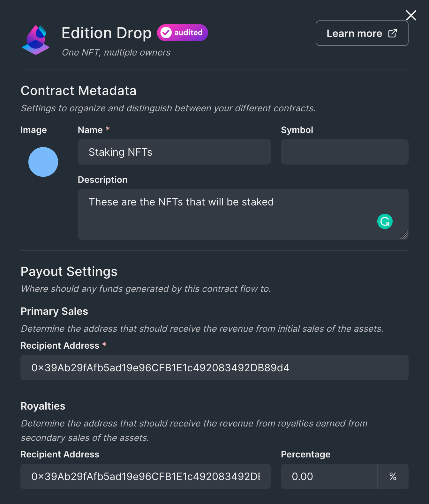Image resolution: width=429 pixels, height=504 pixels.
Task: Click the external link icon on Learn more
Action: click(392, 33)
